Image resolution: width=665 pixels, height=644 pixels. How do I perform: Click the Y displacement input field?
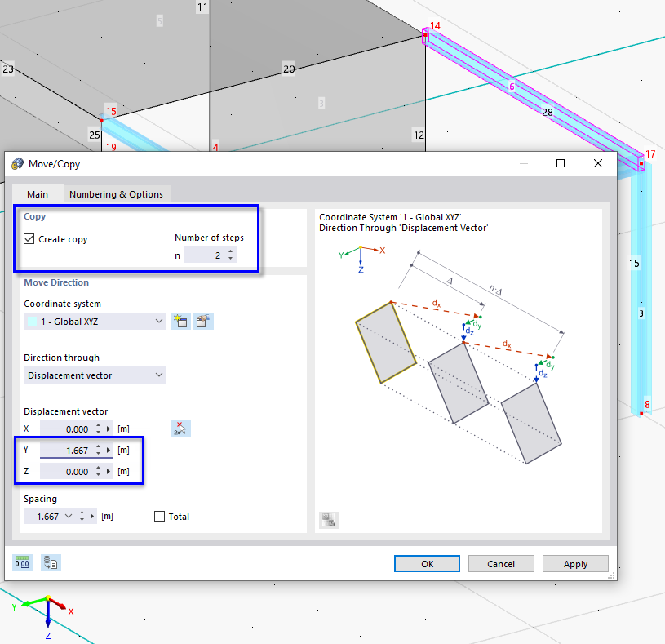tap(67, 450)
